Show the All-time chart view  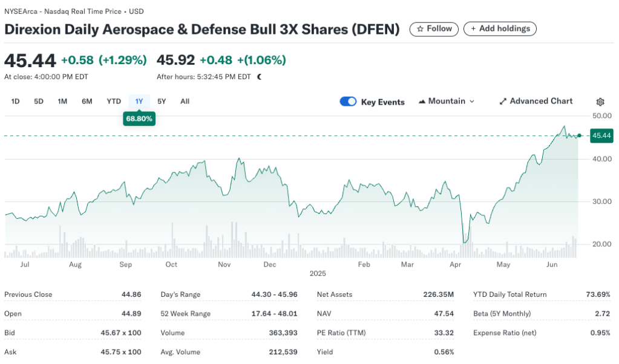pos(184,101)
